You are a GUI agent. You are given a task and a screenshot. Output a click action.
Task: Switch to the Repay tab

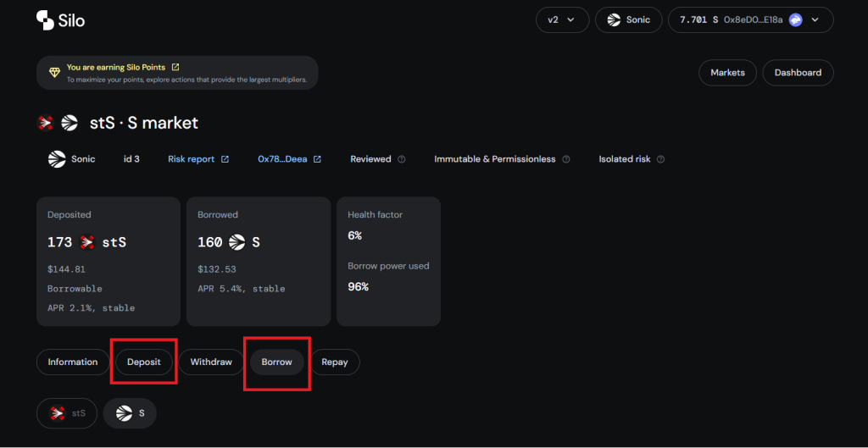[334, 362]
